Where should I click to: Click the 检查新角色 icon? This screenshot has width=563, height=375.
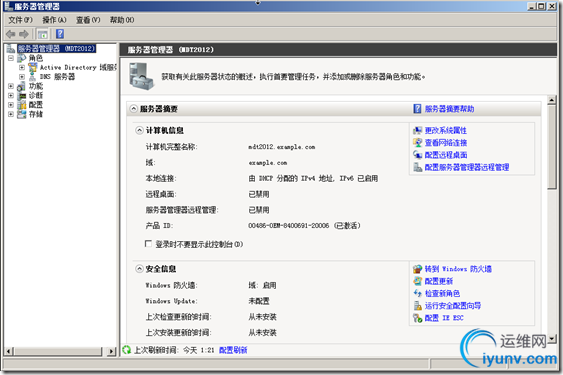[x=417, y=293]
